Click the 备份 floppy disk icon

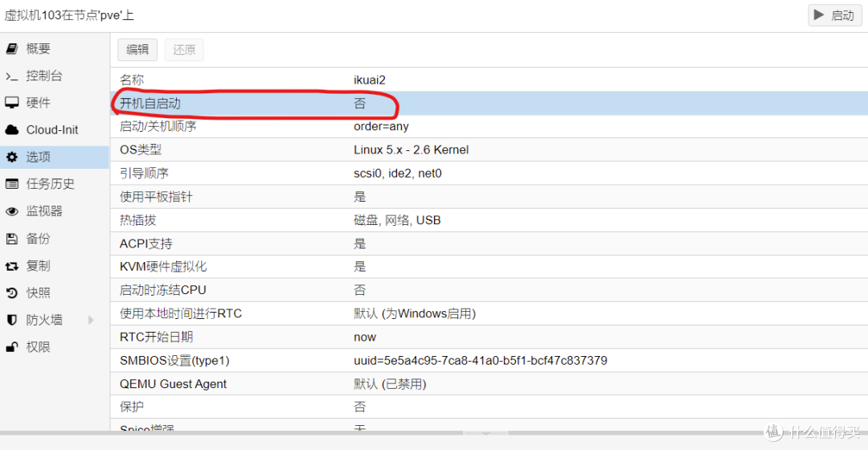click(x=11, y=239)
